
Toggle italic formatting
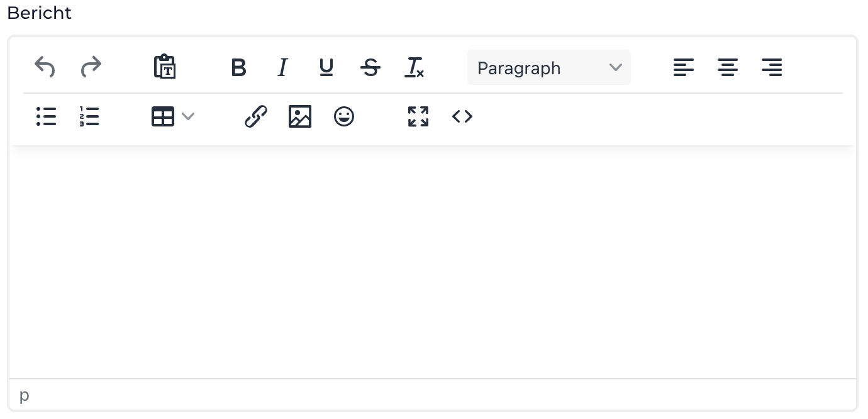282,67
